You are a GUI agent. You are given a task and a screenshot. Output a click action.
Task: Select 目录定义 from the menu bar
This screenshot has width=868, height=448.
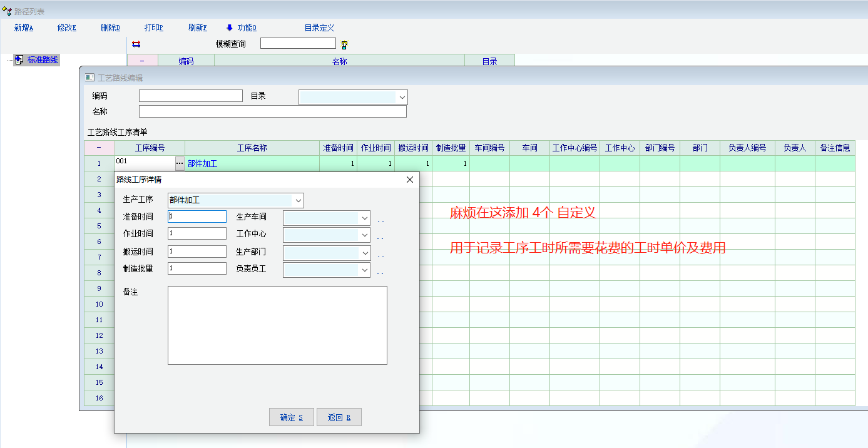[319, 28]
